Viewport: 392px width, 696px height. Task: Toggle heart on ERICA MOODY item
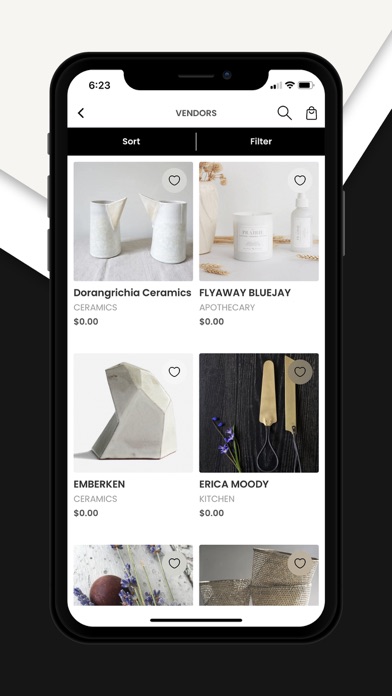tap(300, 372)
